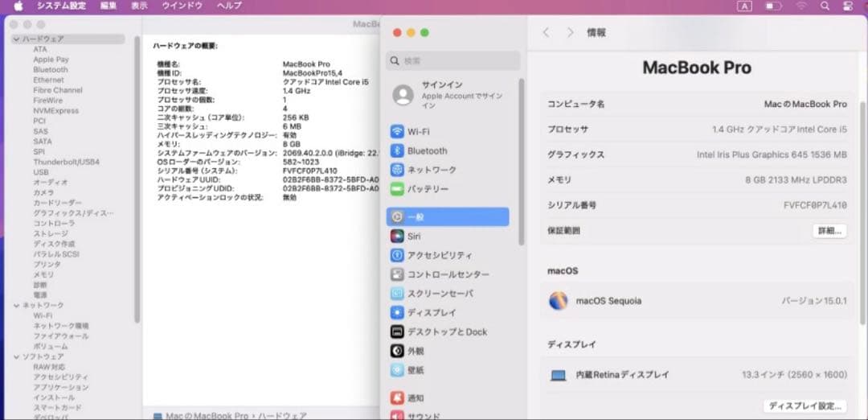Screen dimensions: 868x420
Task: Open ディスプレイ settings icon in sidebar
Action: point(397,312)
